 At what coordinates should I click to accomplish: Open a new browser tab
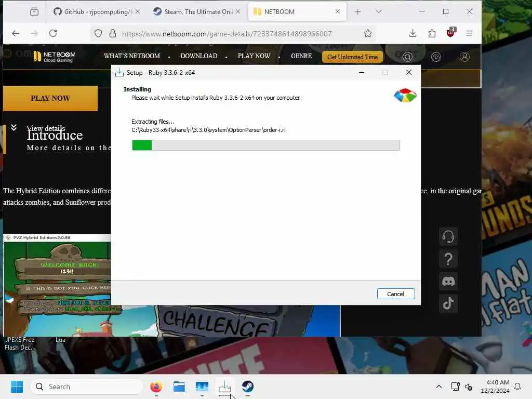pyautogui.click(x=357, y=12)
